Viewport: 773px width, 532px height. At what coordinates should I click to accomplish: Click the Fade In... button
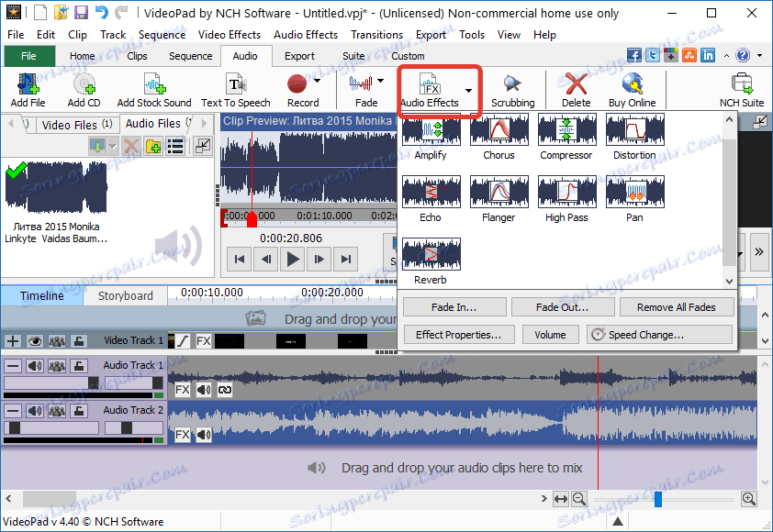click(x=454, y=307)
